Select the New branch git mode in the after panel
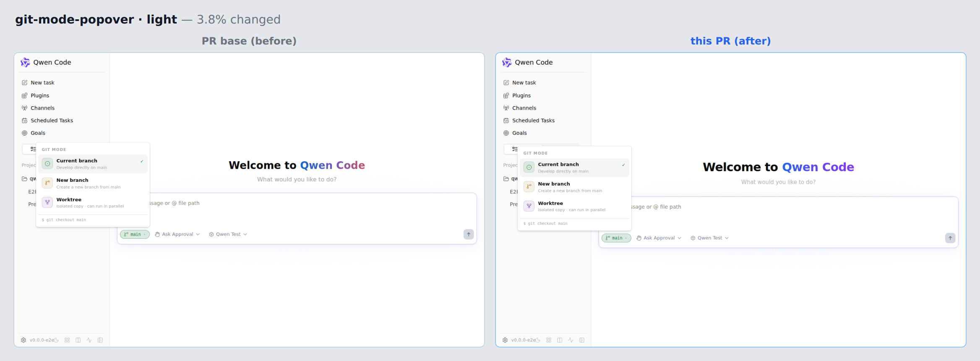 pos(574,187)
